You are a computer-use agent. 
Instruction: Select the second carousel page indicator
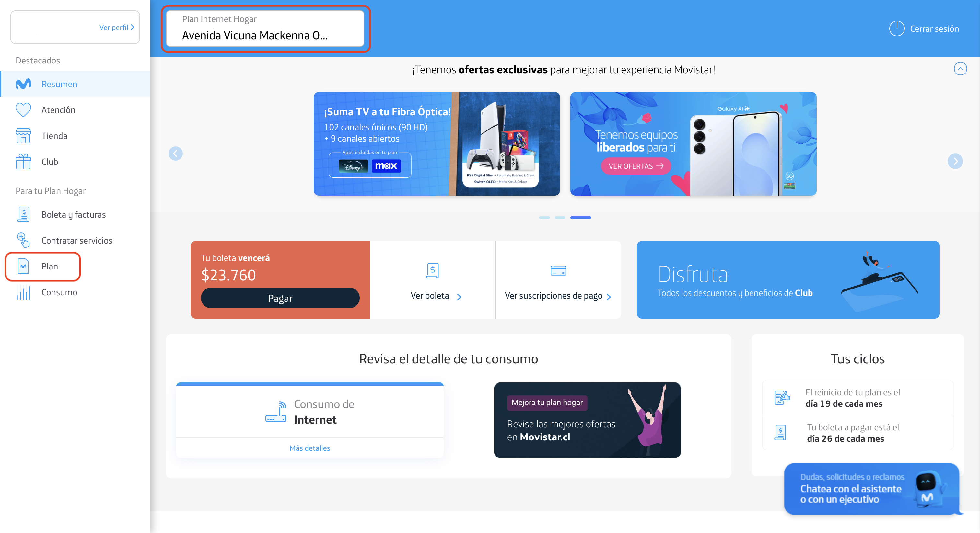[560, 218]
